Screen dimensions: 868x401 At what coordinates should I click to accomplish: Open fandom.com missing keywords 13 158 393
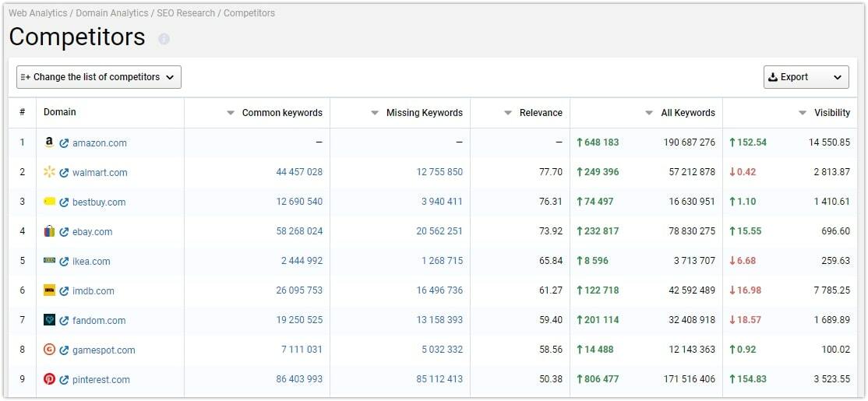pyautogui.click(x=439, y=320)
